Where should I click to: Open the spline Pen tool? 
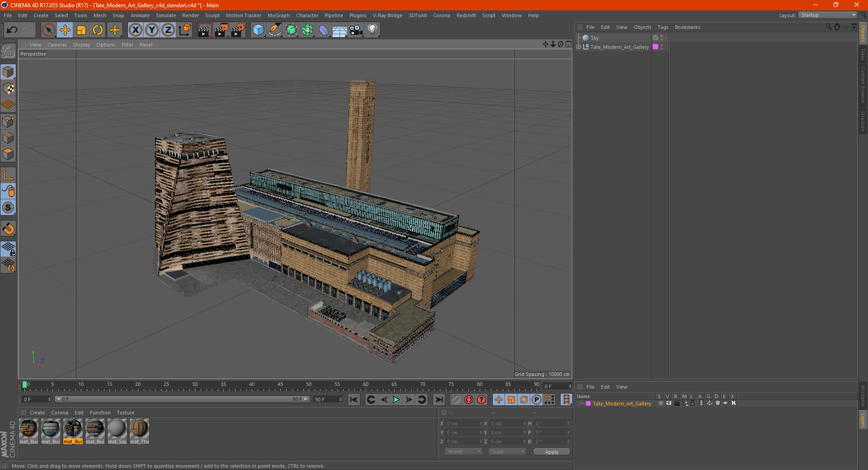pyautogui.click(x=275, y=30)
